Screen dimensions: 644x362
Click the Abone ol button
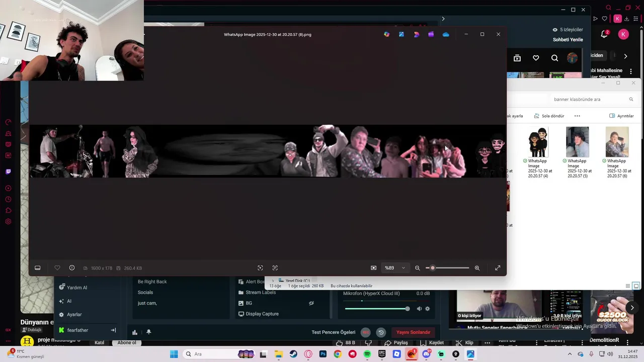pos(127,343)
